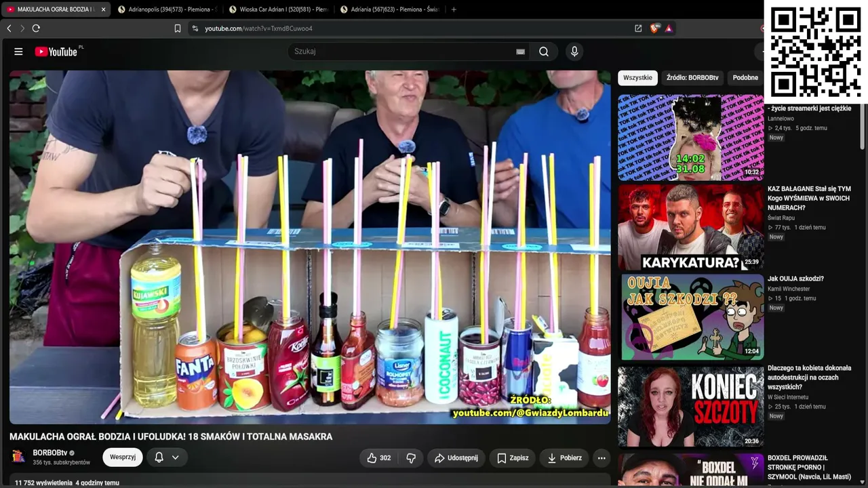Dislike the video with thumbs-down icon
Screen dimensions: 868x488
click(411, 458)
